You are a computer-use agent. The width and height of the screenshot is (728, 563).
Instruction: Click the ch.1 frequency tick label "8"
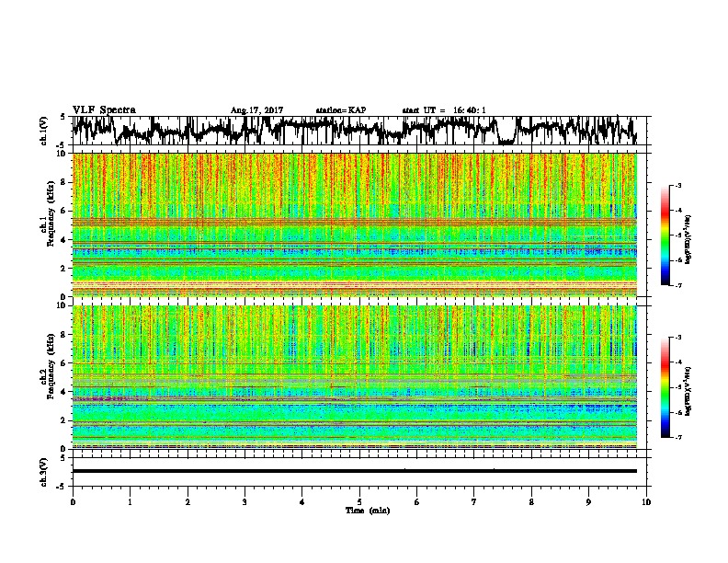(x=65, y=182)
